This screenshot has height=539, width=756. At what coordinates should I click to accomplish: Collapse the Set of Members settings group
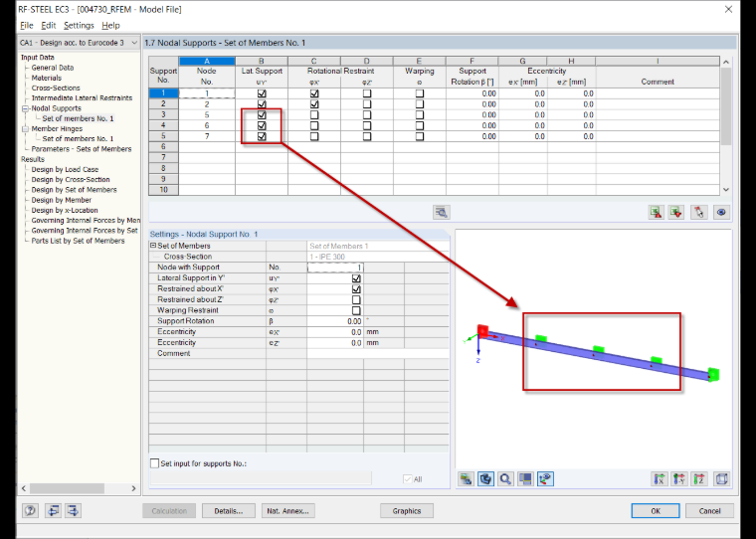click(x=153, y=246)
